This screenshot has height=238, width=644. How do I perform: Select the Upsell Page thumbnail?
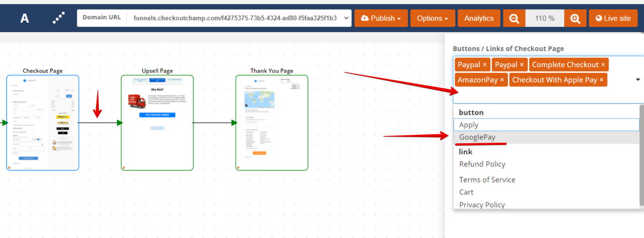click(157, 123)
